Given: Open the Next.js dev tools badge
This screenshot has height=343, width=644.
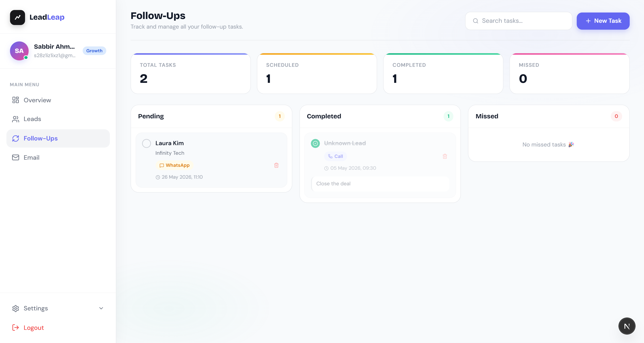Looking at the screenshot, I should coord(627,326).
